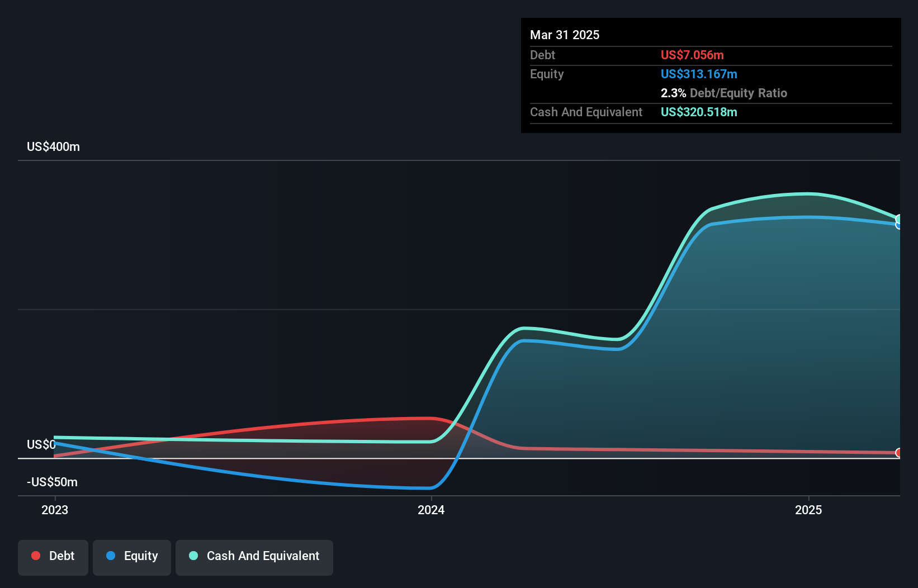
Task: Click the teal Cash endpoint marker on chart
Action: point(898,219)
